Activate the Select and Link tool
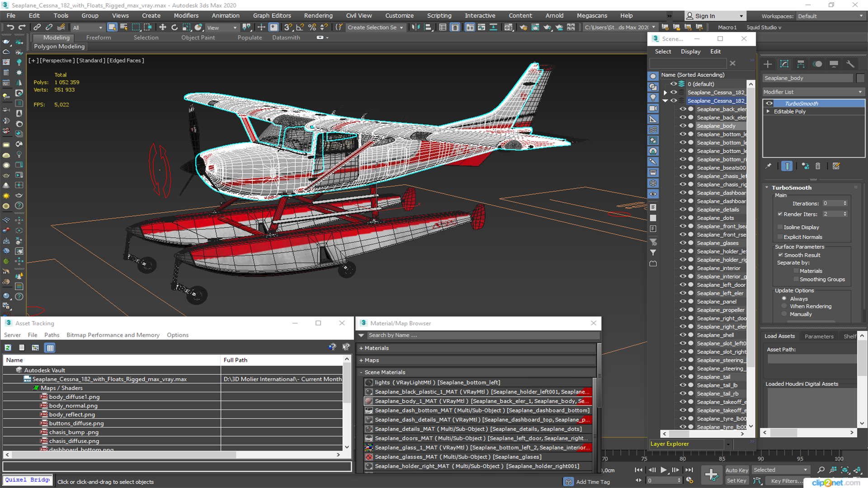 38,27
